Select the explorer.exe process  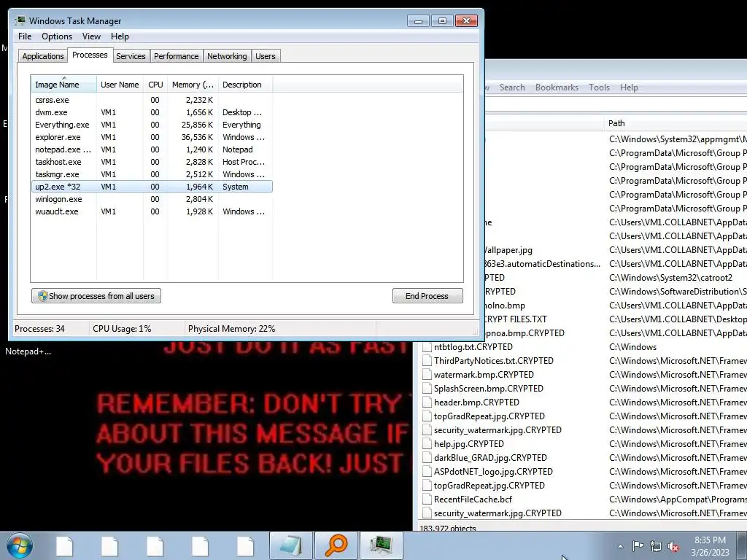click(152, 137)
